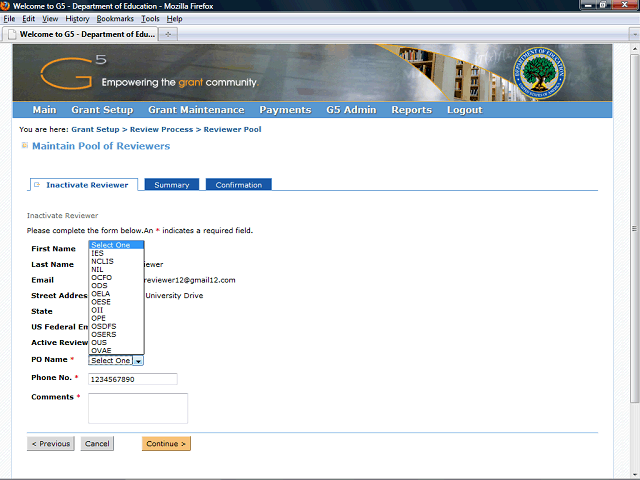Choose ODS from the PO Name list

coord(116,286)
